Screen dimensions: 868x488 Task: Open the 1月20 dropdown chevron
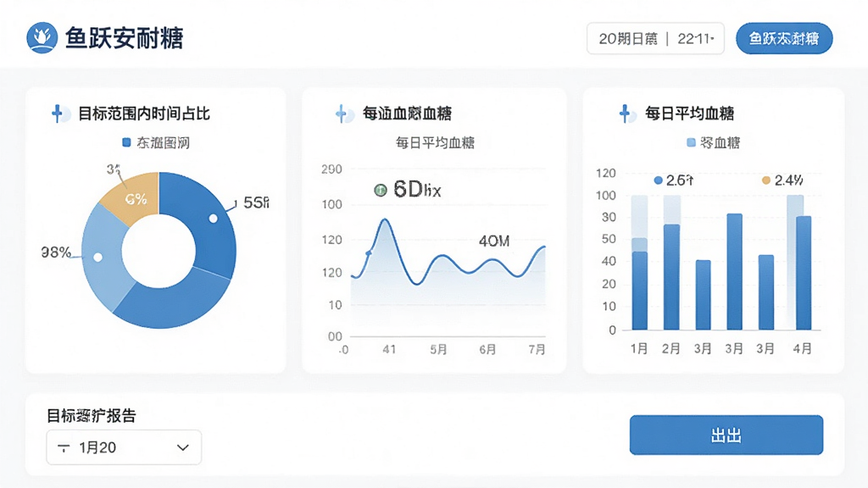pos(183,447)
